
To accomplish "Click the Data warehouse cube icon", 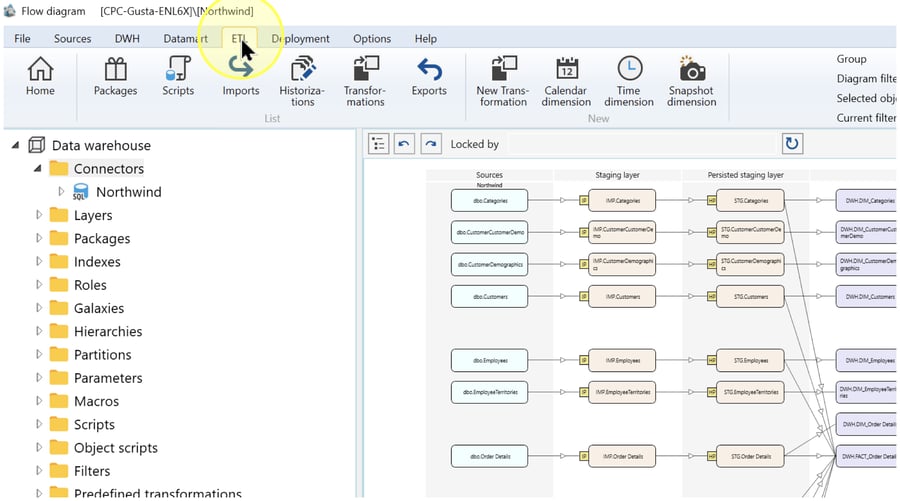I will click(x=36, y=145).
